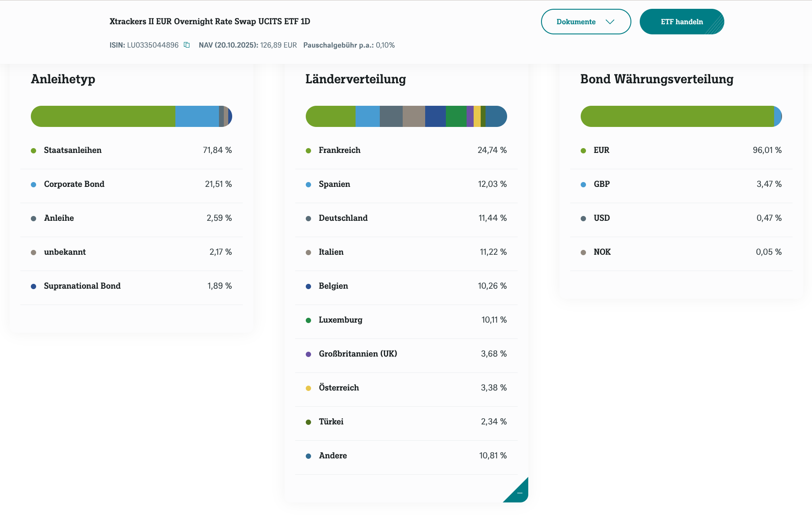Click the Corporate Bond value 21,51 %
Screen dimensions: 812x528
point(219,184)
